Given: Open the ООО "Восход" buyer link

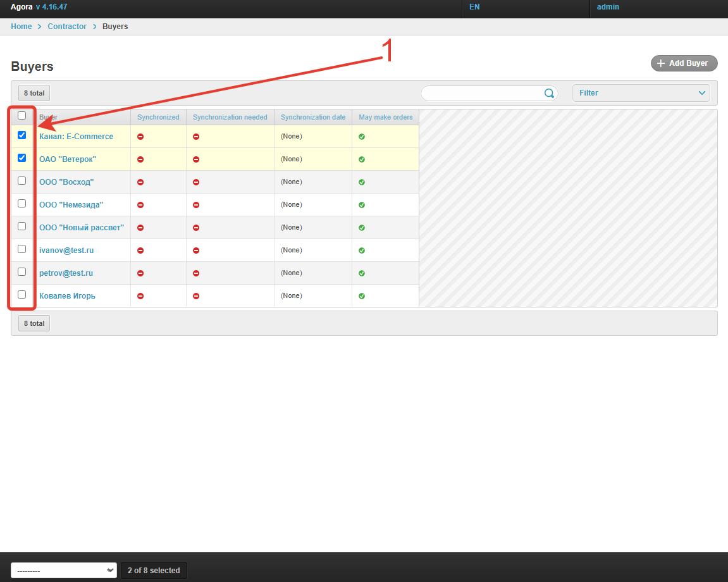Looking at the screenshot, I should click(66, 182).
